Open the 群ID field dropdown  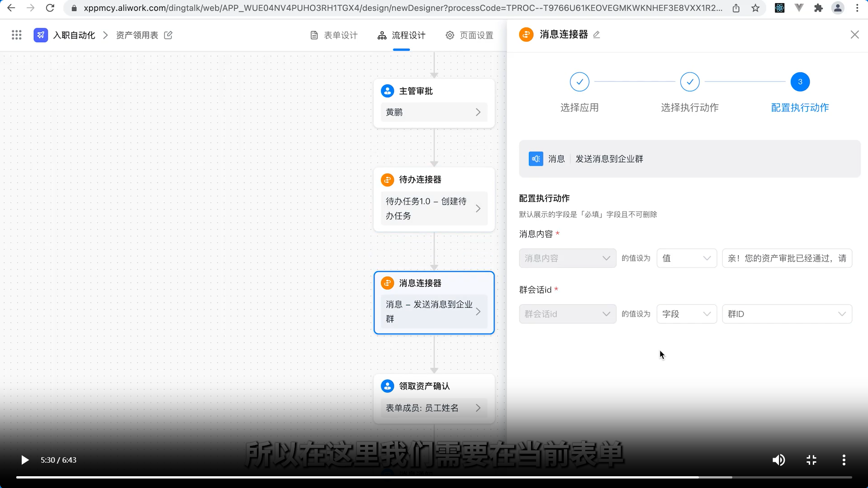[787, 314]
